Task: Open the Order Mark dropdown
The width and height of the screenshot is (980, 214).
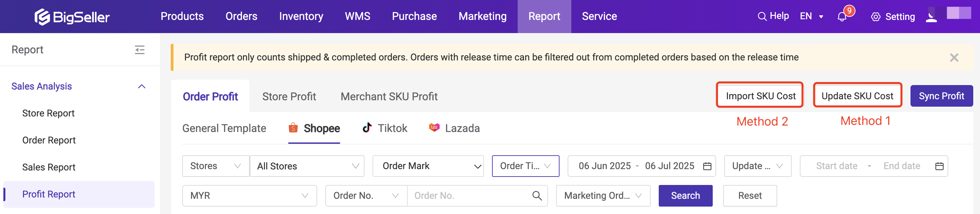Action: (x=428, y=166)
